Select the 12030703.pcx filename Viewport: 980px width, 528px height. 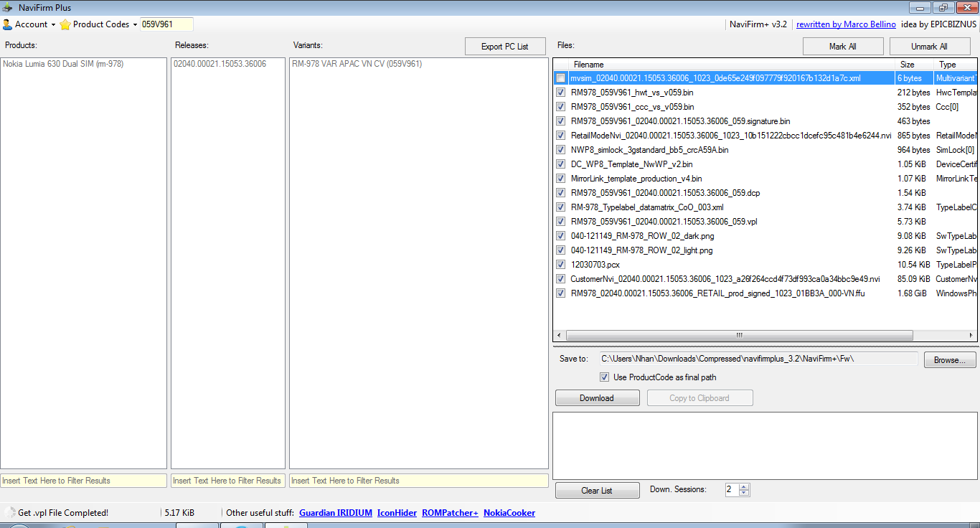(595, 265)
